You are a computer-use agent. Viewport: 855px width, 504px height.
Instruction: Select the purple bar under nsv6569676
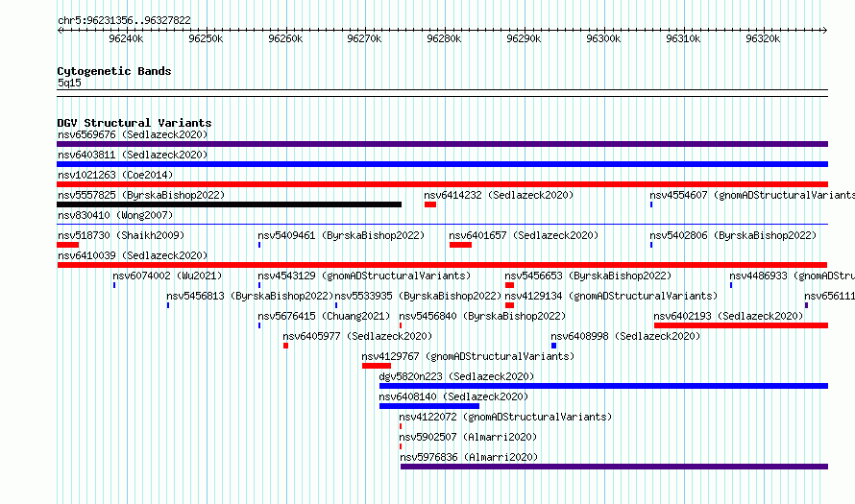[442, 144]
